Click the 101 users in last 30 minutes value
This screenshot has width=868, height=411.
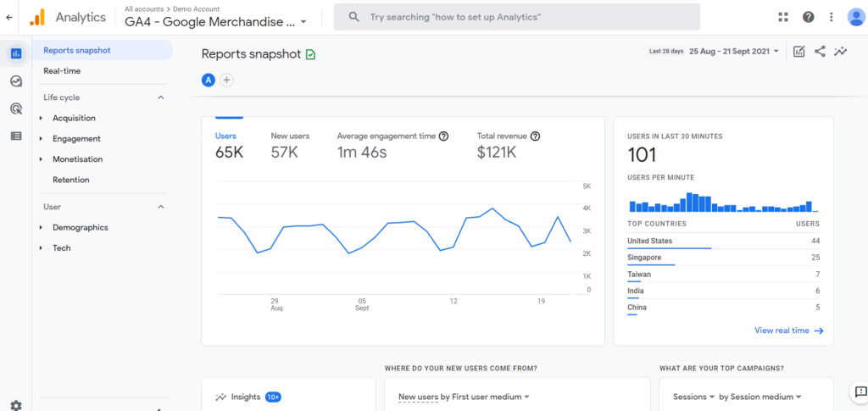[643, 155]
